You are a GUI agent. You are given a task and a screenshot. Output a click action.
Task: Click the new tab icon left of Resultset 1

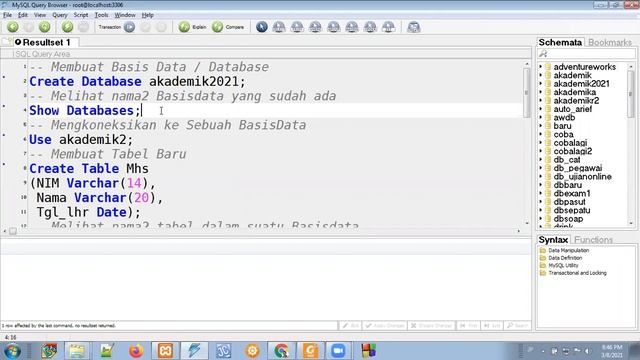click(7, 42)
